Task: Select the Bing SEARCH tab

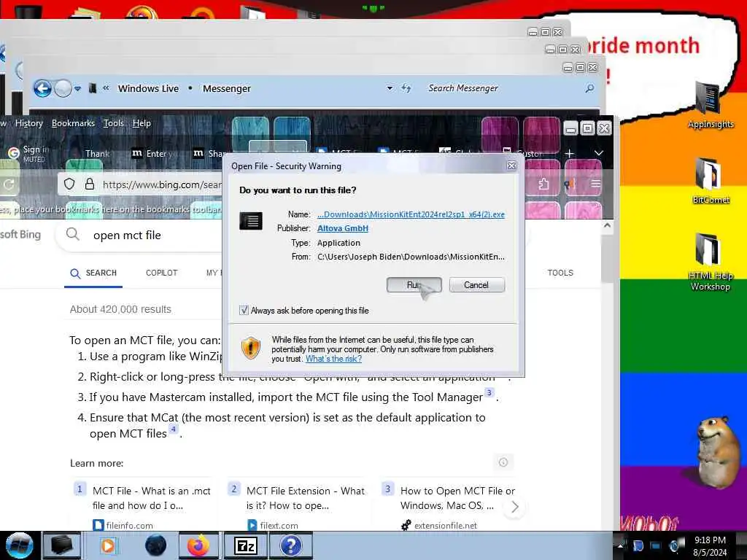Action: pyautogui.click(x=93, y=273)
